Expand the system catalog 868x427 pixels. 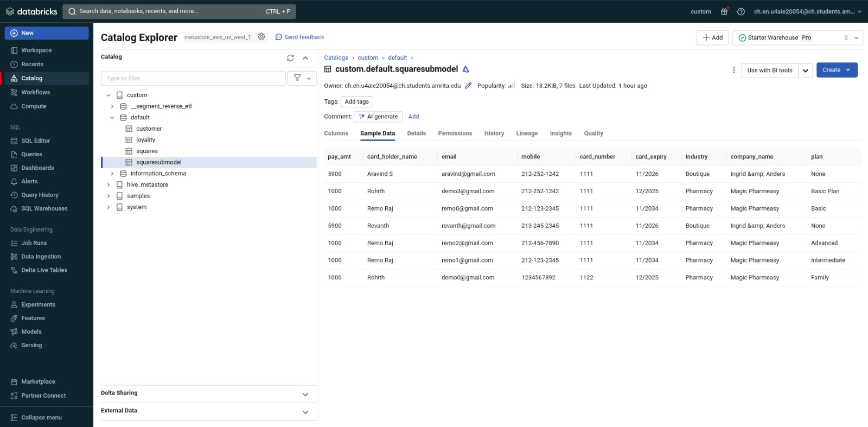(108, 207)
